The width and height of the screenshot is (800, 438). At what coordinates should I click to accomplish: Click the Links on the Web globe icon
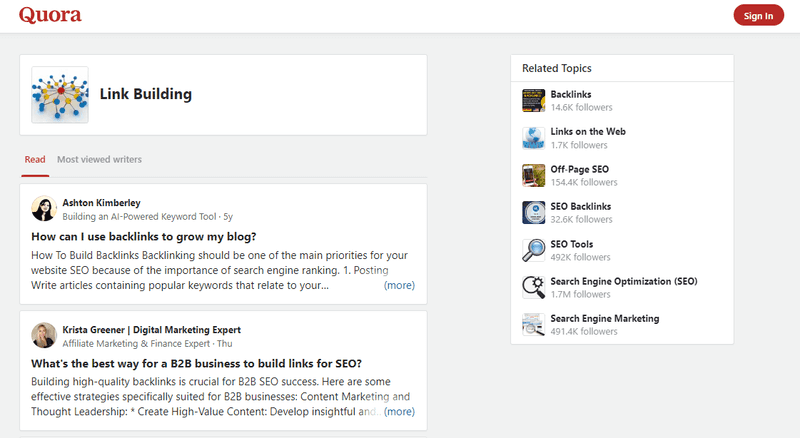533,138
